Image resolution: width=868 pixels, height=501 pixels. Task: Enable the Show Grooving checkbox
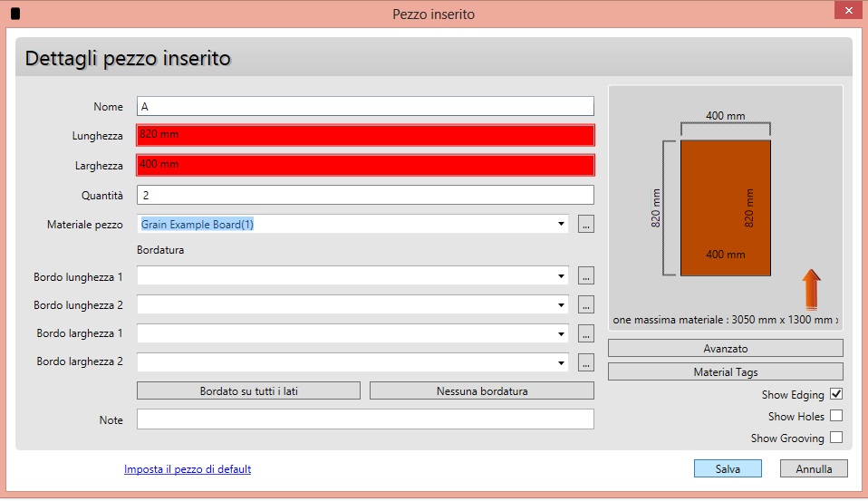(x=835, y=438)
